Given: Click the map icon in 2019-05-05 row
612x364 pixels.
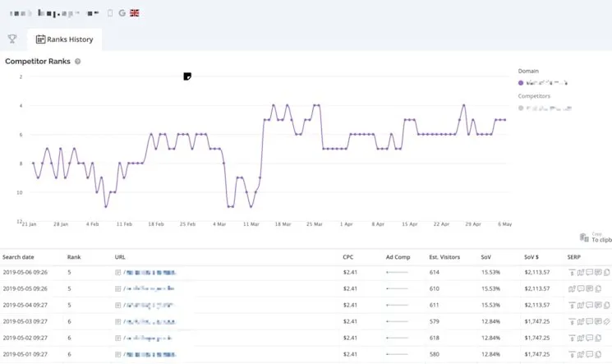Looking at the screenshot, I should 573,288.
